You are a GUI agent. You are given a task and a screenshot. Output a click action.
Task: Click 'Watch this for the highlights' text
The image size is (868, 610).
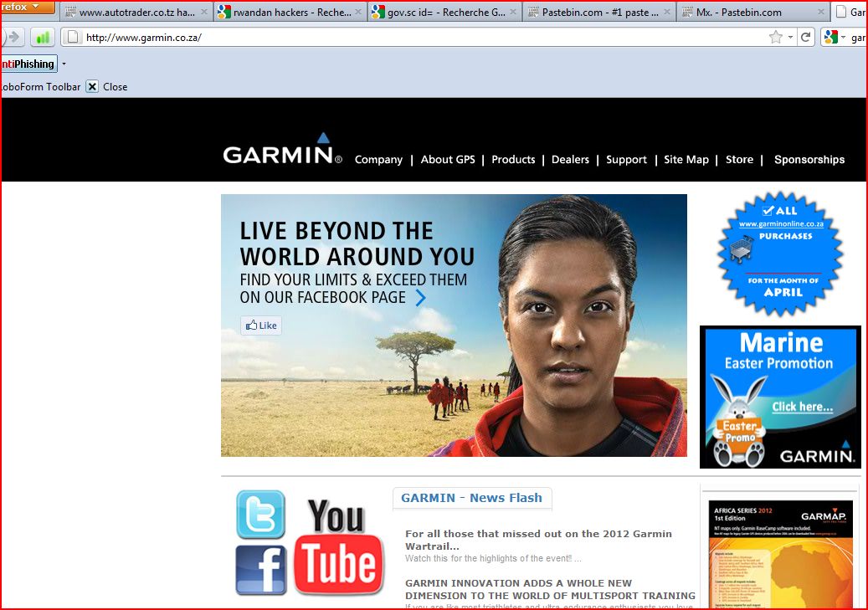[x=493, y=558]
